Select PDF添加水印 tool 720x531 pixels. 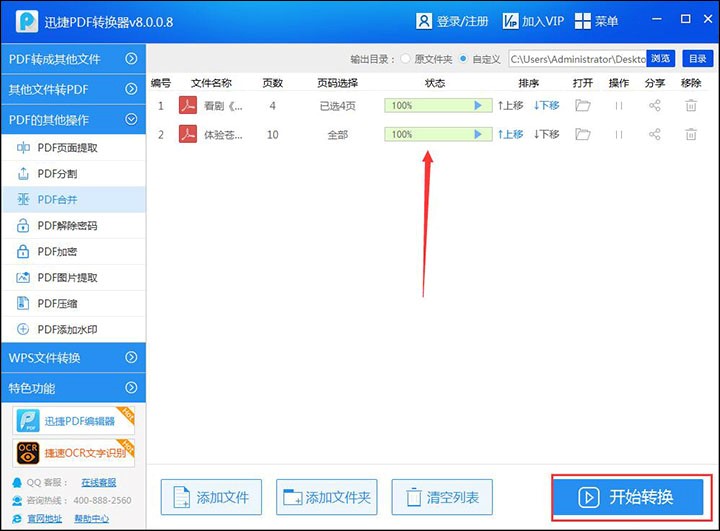(73, 329)
